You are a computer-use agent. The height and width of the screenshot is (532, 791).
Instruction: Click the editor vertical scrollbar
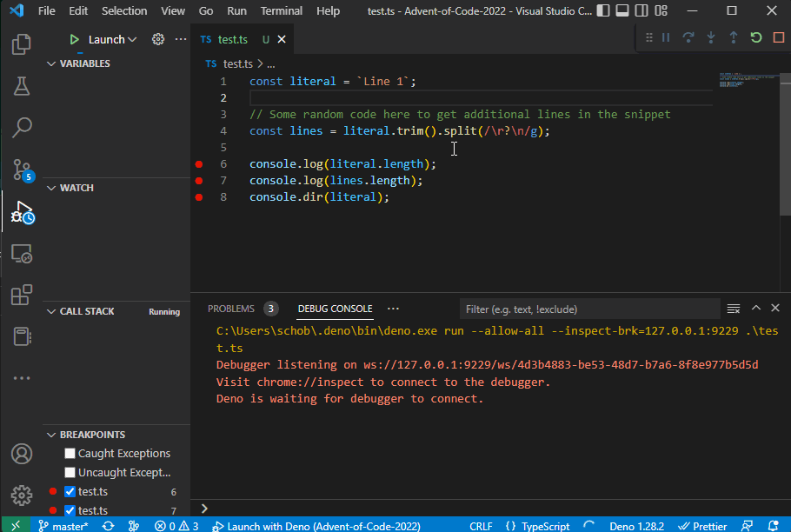click(x=786, y=143)
